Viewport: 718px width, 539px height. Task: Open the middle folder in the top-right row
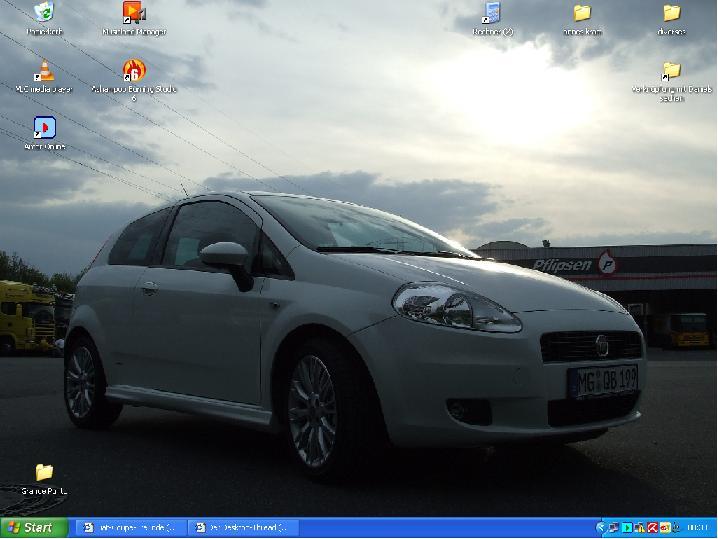coord(582,13)
